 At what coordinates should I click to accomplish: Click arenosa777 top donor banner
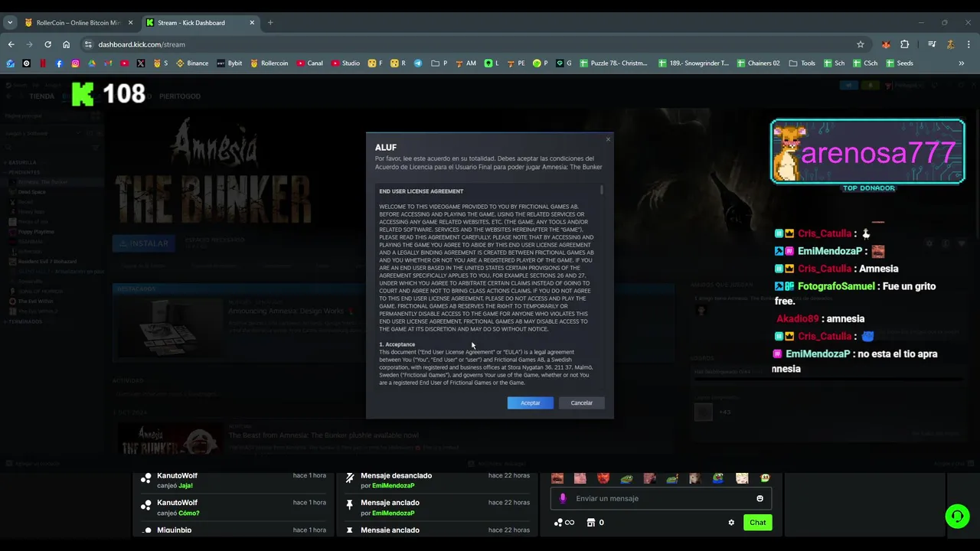pos(867,152)
